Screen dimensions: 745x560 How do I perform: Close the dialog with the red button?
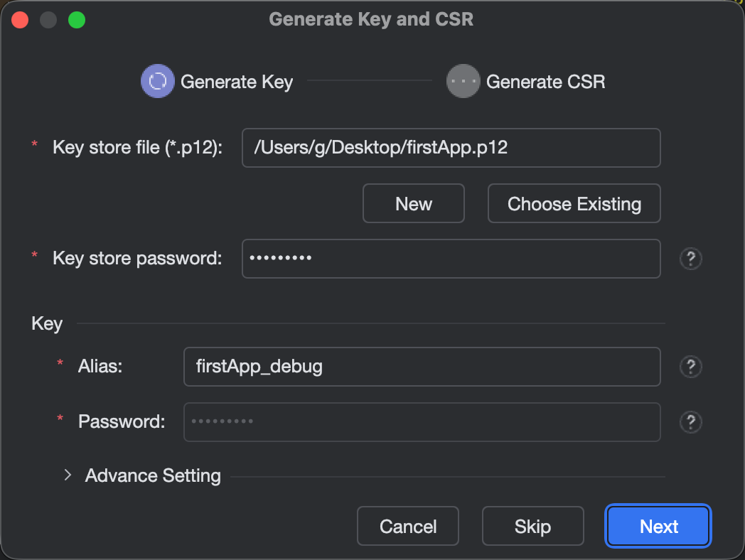(x=20, y=19)
